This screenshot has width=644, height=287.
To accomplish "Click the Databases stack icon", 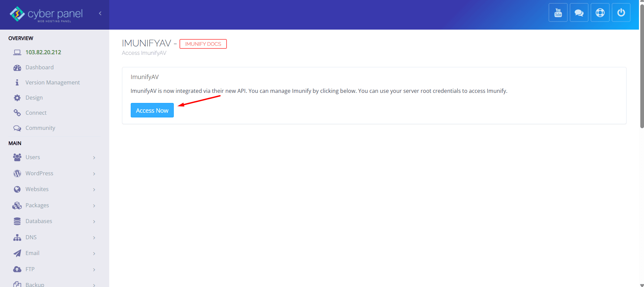I will (x=17, y=221).
